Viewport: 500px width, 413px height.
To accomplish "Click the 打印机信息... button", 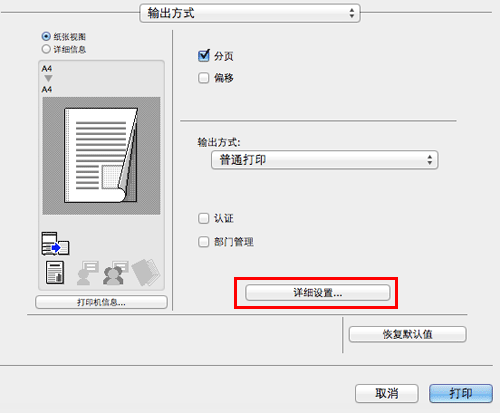I will [101, 302].
